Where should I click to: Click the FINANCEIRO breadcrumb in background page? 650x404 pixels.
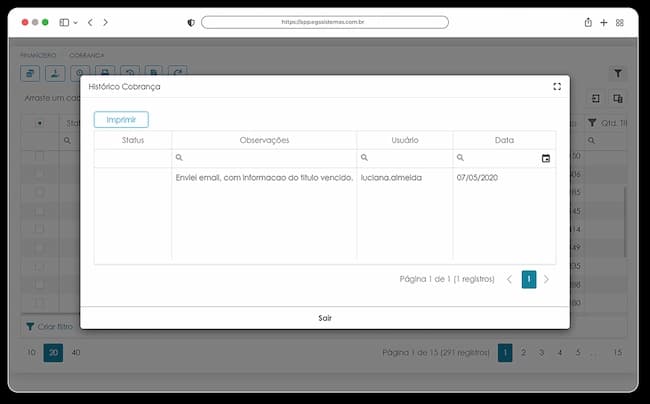(39, 55)
